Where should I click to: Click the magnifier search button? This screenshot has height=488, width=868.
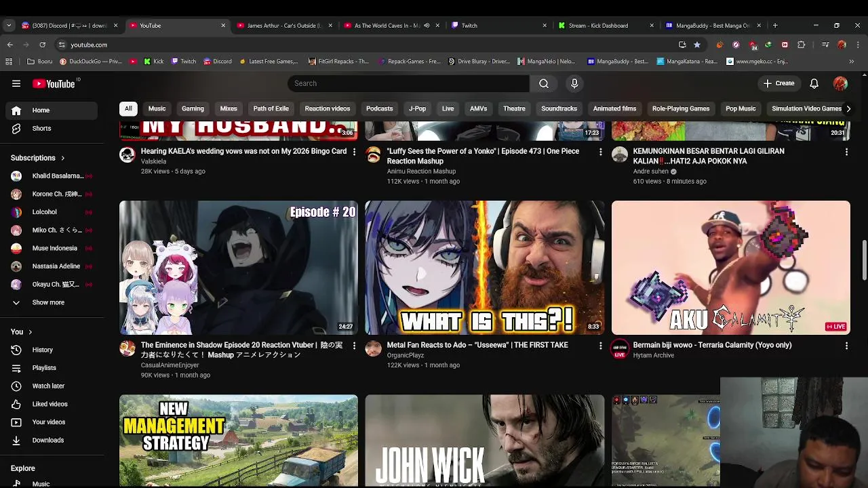point(544,83)
